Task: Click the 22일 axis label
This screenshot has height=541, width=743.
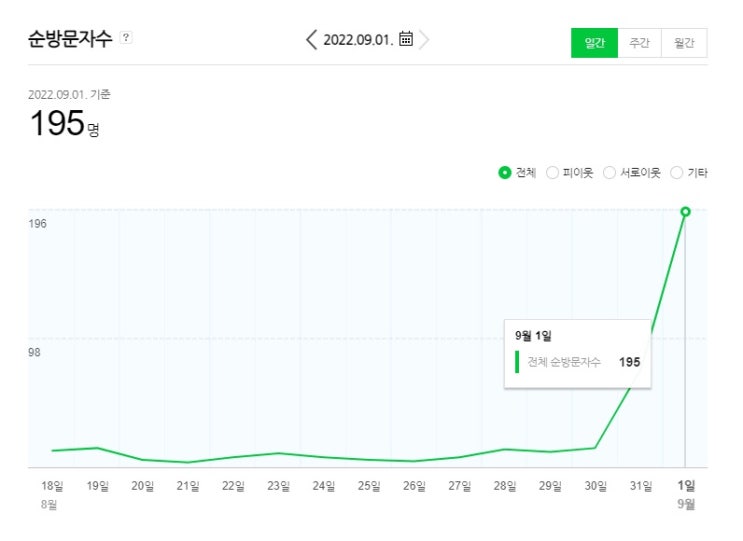Action: point(233,486)
